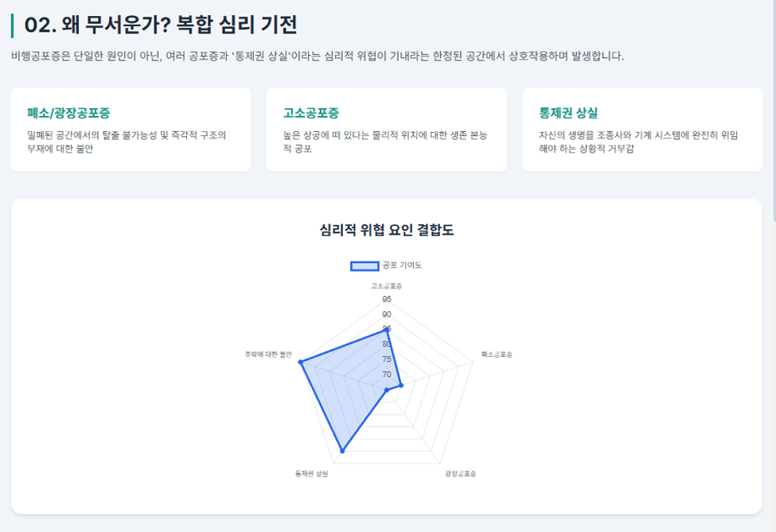Click the 통제권 상실 card heading

(568, 113)
